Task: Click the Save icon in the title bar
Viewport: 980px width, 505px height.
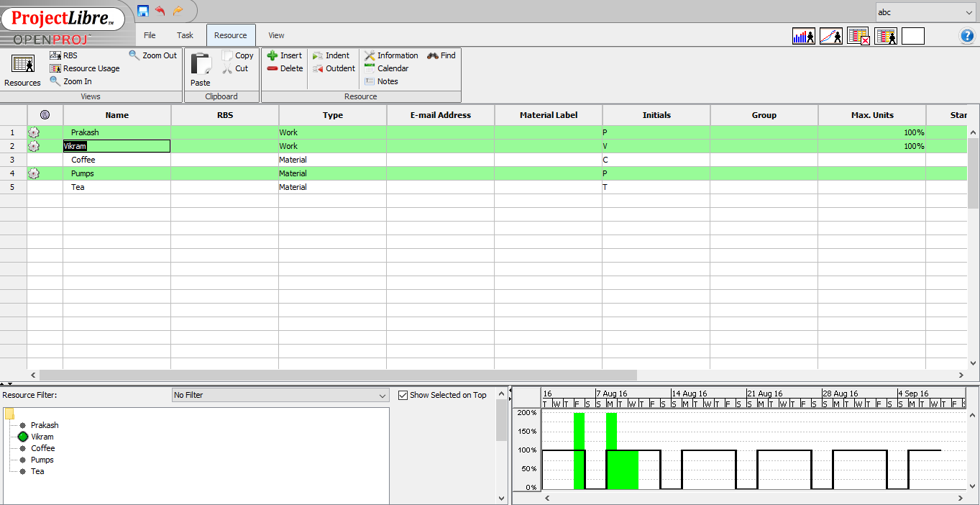Action: coord(143,9)
